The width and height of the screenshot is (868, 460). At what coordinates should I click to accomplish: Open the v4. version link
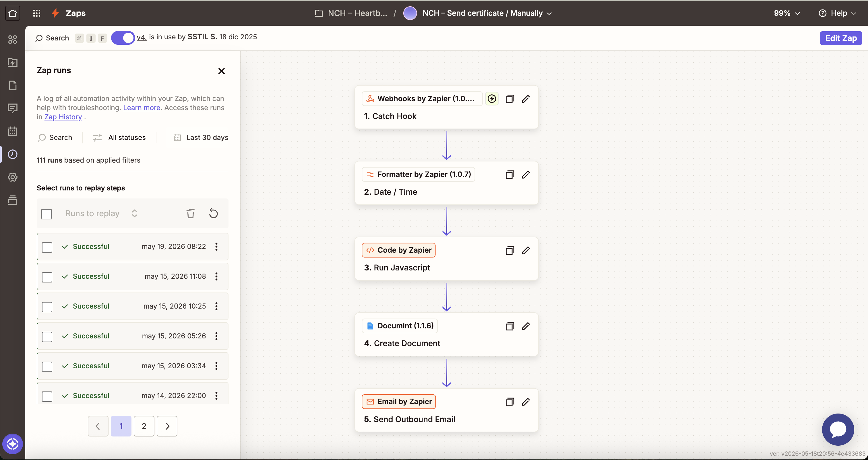pyautogui.click(x=142, y=37)
